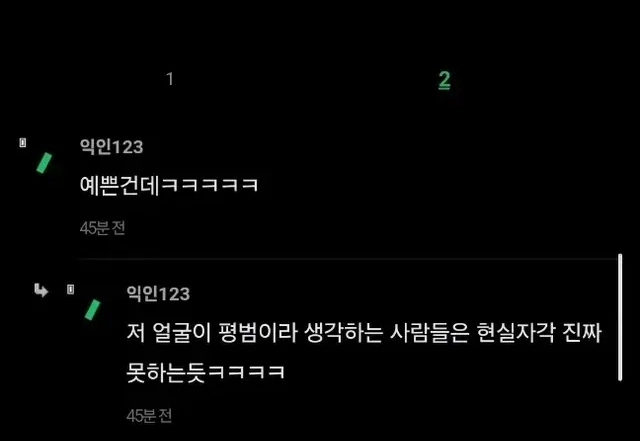Go to comment page 1
Viewport: 640px width, 441px height.
[x=170, y=79]
